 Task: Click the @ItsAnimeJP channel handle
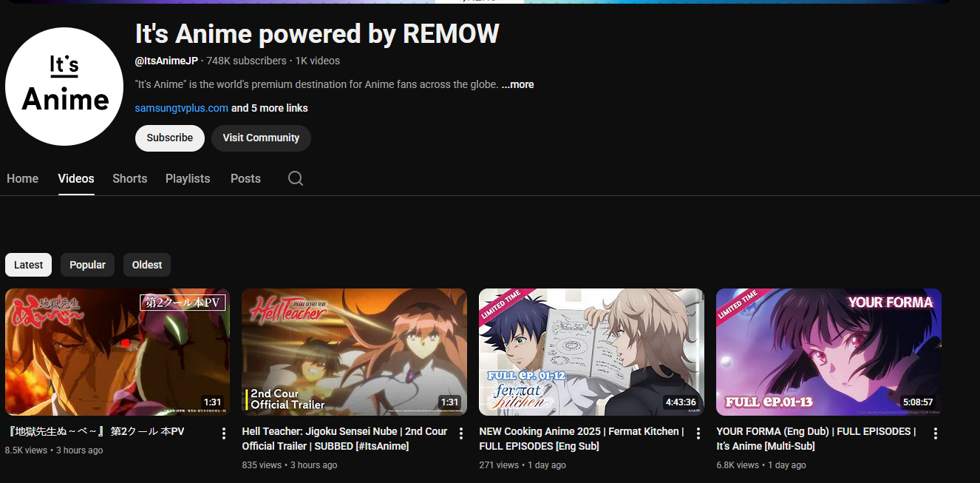coord(166,61)
